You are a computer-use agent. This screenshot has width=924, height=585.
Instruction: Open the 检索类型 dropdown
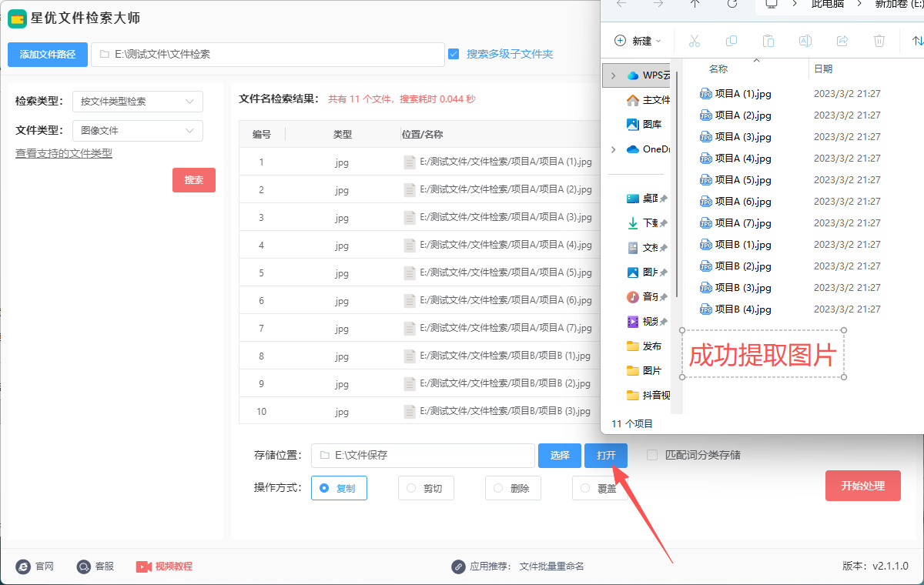137,101
